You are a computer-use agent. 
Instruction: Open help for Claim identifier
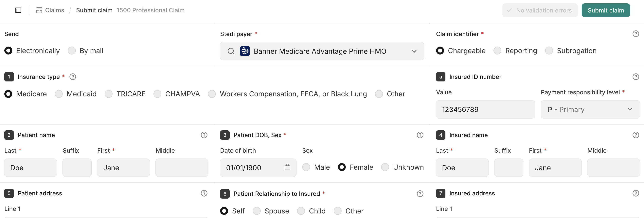pyautogui.click(x=635, y=34)
